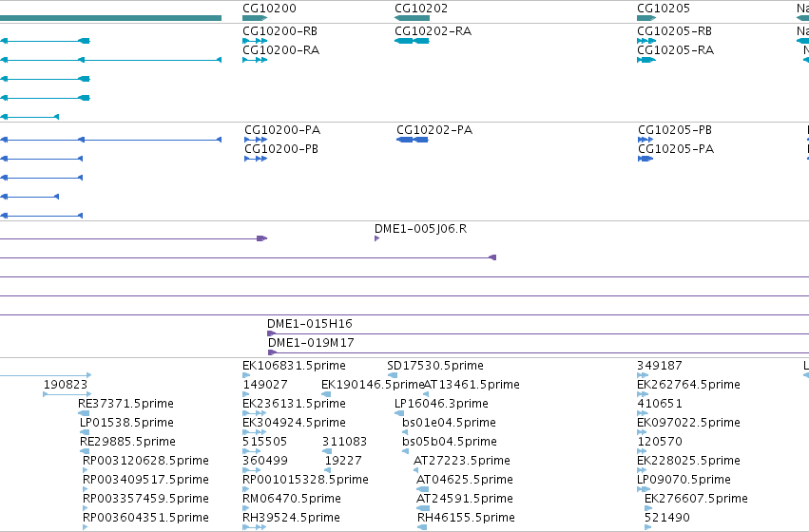
Task: Click EK097022.5prime EST label
Action: (x=689, y=423)
